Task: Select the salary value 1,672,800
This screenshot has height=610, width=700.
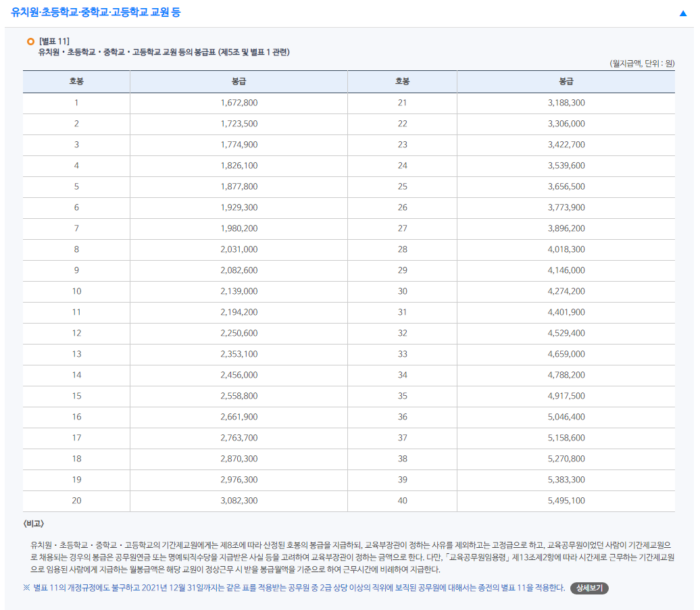Action: point(239,103)
